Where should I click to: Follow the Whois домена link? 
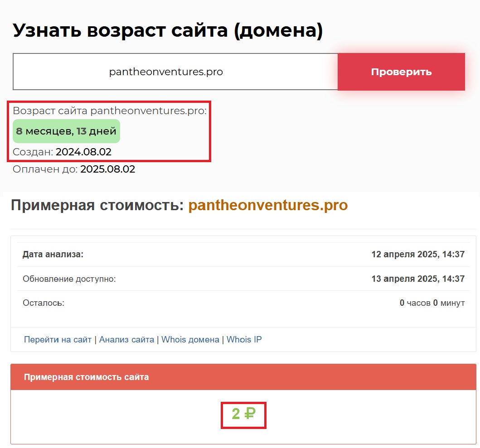click(x=190, y=339)
